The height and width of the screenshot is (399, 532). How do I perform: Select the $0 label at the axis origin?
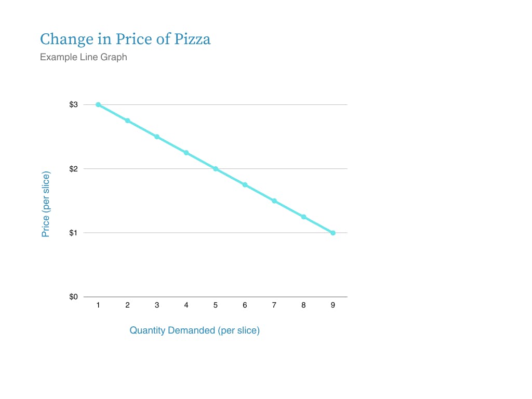(73, 297)
